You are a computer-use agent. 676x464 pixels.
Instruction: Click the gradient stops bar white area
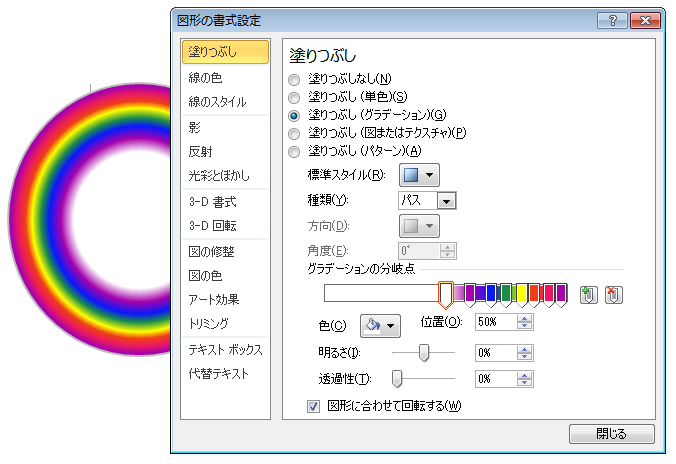click(x=382, y=293)
